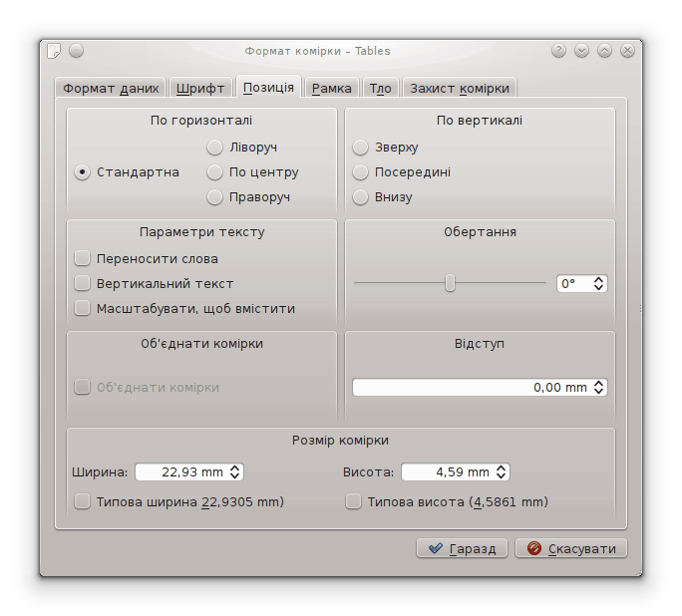The height and width of the screenshot is (616, 682).
Task: Check Типова ширина checkbox
Action: tap(83, 502)
